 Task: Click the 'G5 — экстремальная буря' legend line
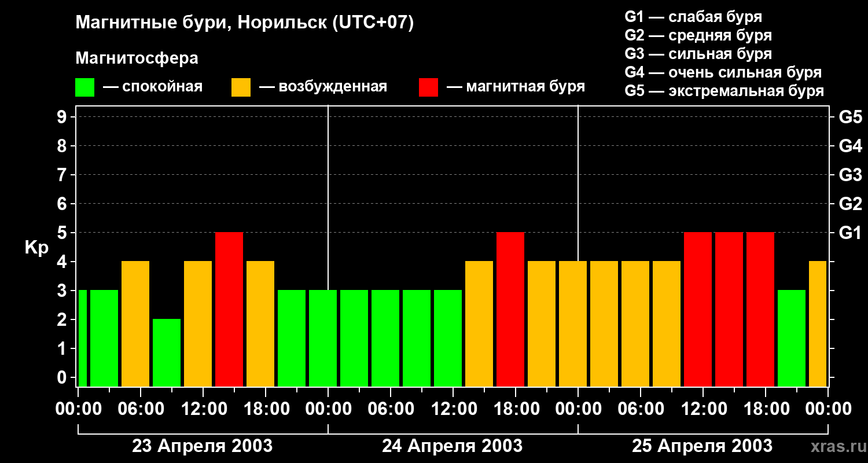(x=724, y=91)
